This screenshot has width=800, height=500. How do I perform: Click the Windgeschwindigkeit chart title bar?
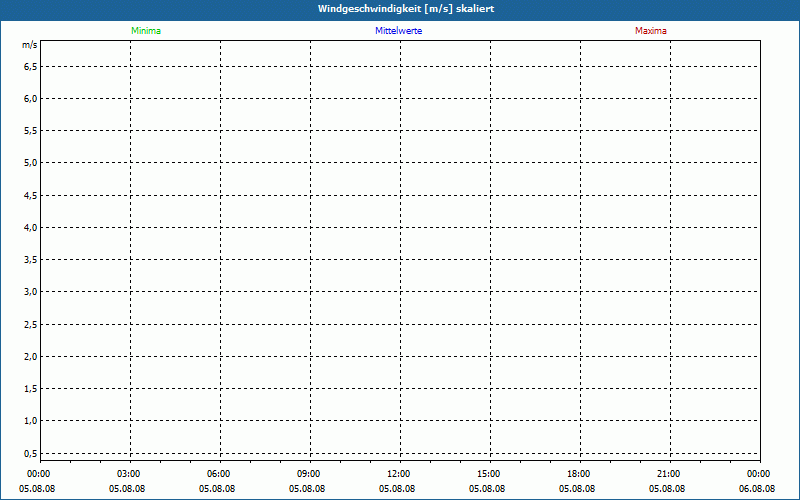point(400,8)
